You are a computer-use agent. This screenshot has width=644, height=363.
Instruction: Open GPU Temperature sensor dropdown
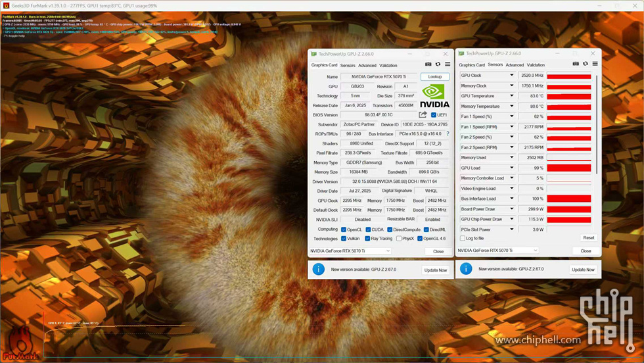tap(511, 96)
